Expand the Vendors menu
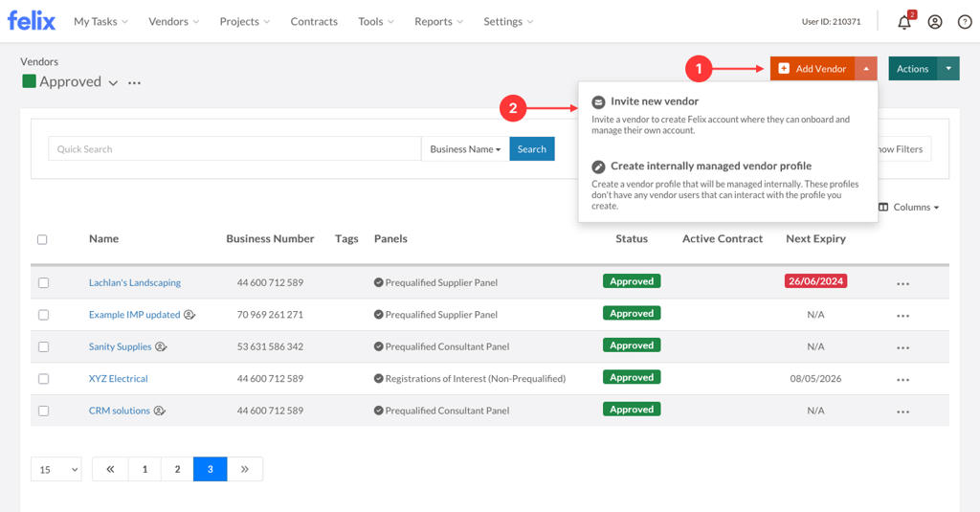Viewport: 980px width, 512px height. point(174,21)
